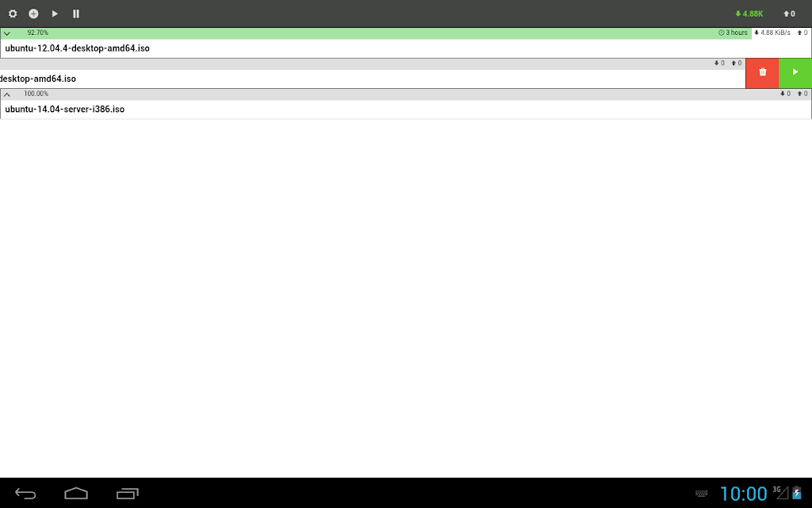Image resolution: width=812 pixels, height=508 pixels.
Task: Click the 4.88 KiB/s download rate on the first torrent
Action: point(772,33)
